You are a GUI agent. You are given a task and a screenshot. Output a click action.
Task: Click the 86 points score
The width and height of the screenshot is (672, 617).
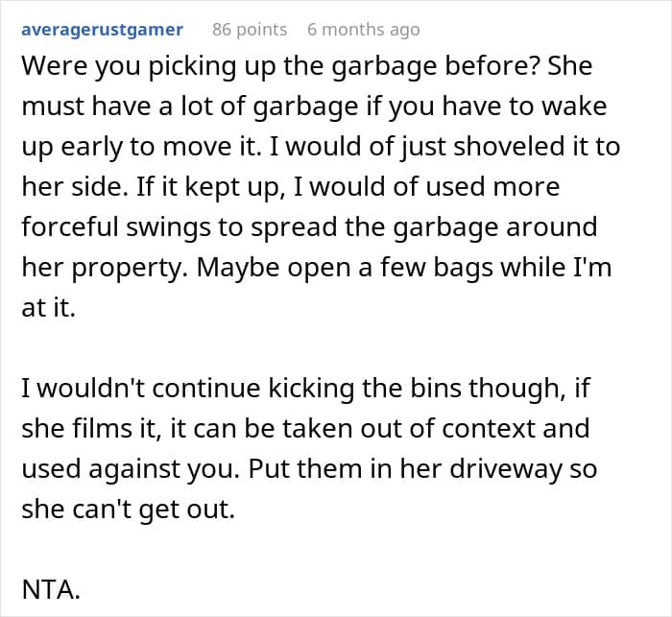click(249, 30)
